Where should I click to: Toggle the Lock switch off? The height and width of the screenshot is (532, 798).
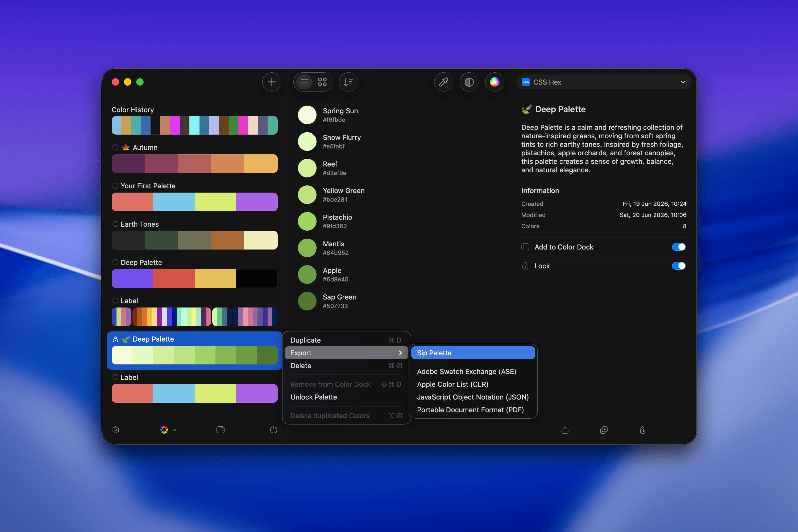(x=679, y=266)
